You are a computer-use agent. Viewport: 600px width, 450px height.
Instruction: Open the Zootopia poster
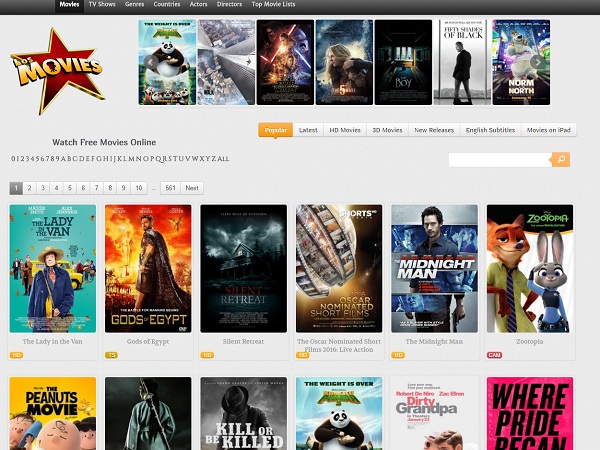tap(530, 268)
